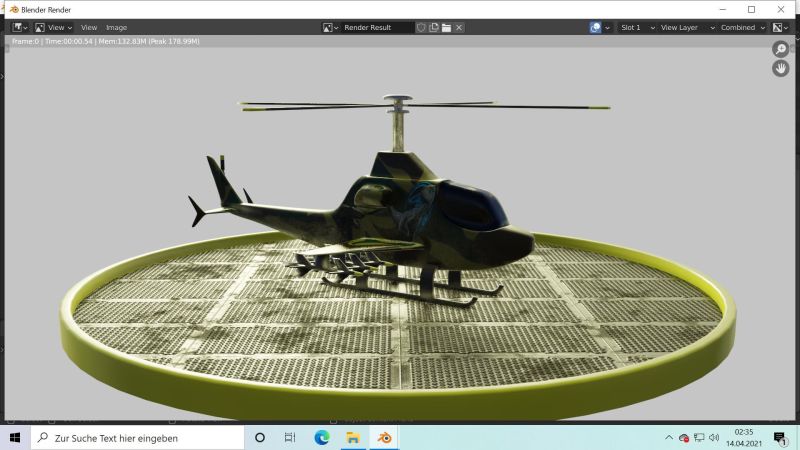Open the Image menu
Screen dimensions: 800x450
[116, 28]
